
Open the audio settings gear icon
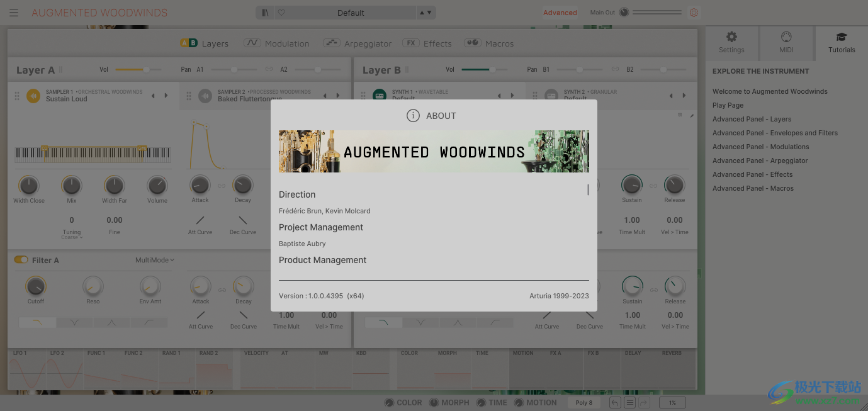[x=694, y=12]
